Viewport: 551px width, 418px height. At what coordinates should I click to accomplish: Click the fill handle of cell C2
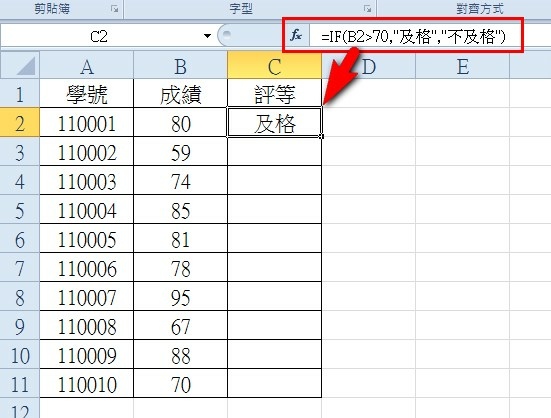(x=322, y=136)
